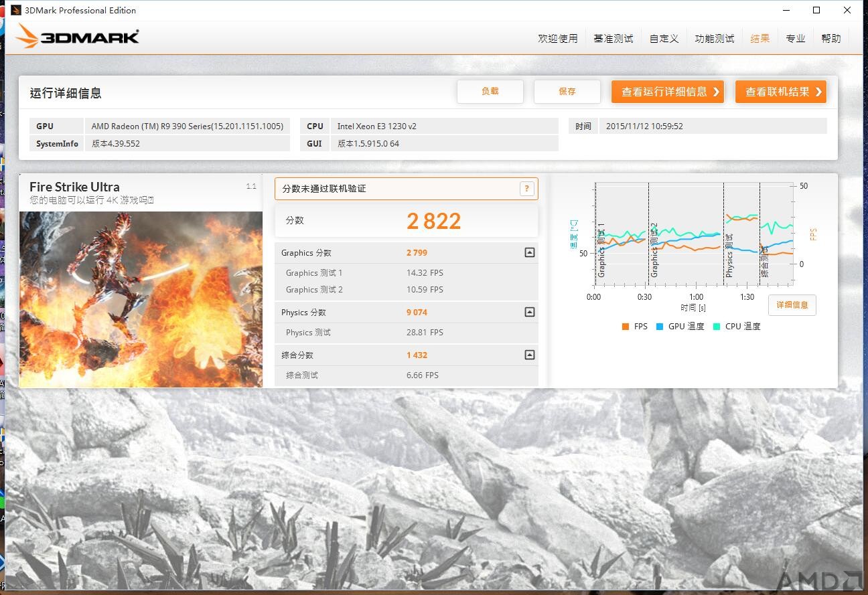
Task: Open the question mark help icon
Action: click(527, 189)
